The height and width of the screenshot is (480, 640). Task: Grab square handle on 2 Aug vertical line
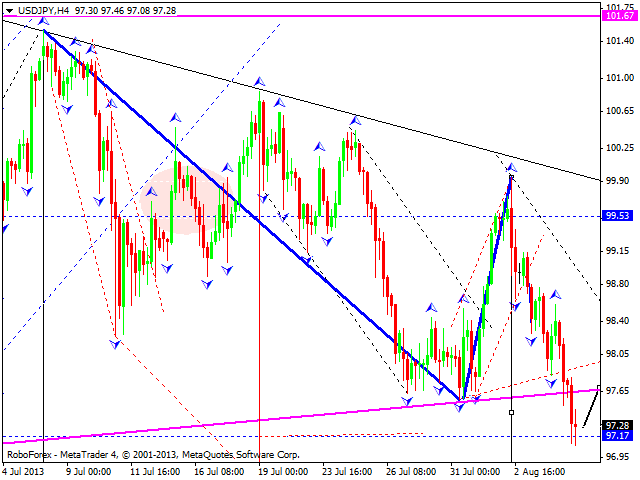[511, 411]
